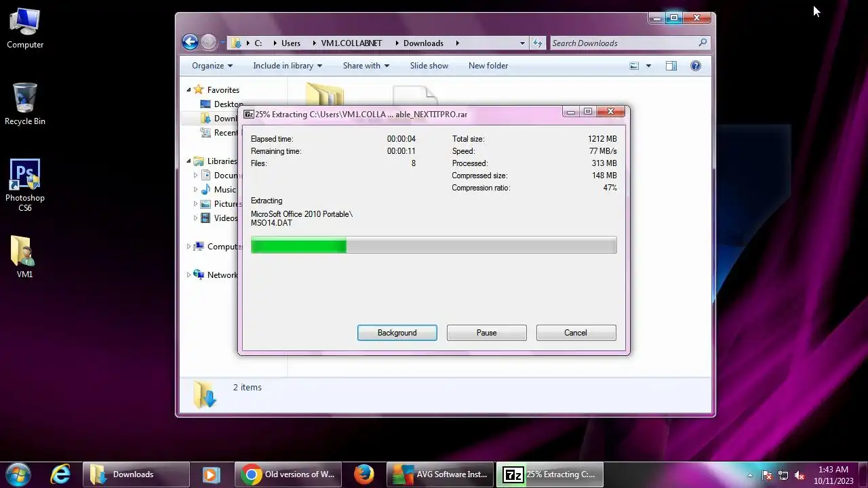Click the Show desktop strip at taskbar end
The width and height of the screenshot is (868, 488).
[x=863, y=474]
